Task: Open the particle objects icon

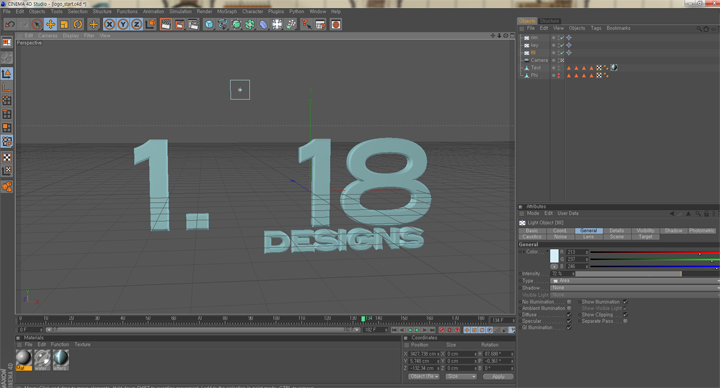Action: point(291,24)
